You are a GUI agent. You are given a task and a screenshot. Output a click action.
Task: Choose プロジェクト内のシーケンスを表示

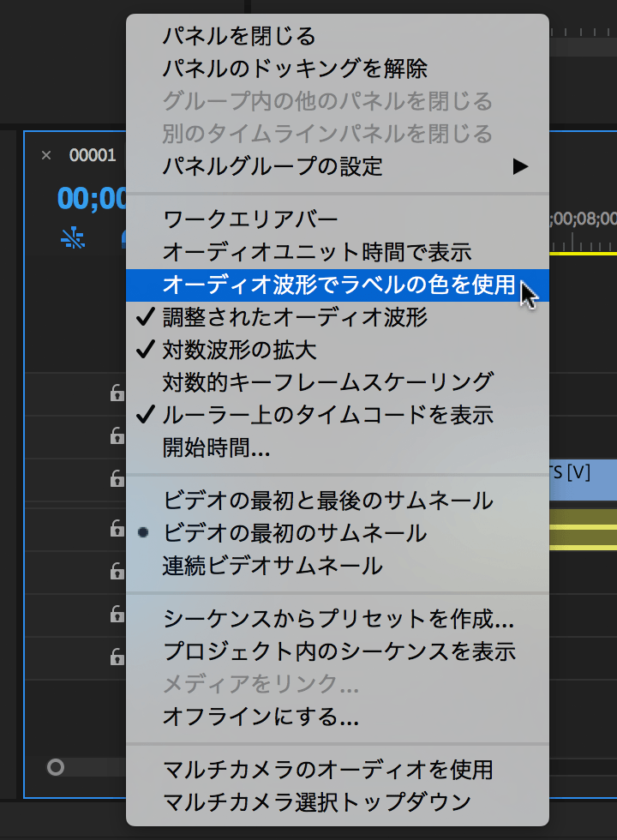(x=338, y=652)
